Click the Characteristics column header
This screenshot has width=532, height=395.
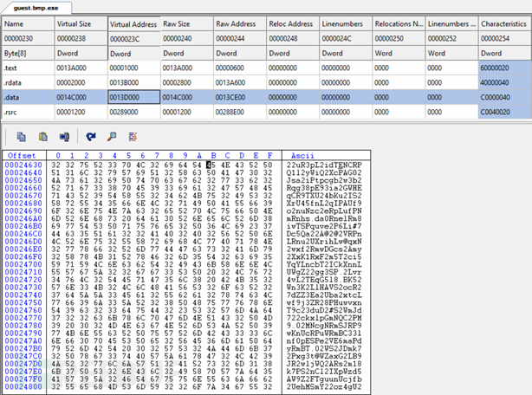(x=502, y=24)
